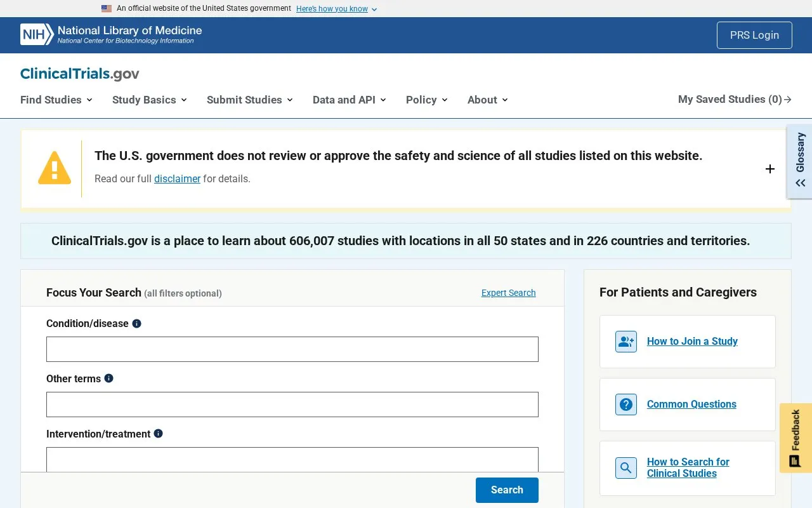Open the Study Basics menu

point(150,100)
